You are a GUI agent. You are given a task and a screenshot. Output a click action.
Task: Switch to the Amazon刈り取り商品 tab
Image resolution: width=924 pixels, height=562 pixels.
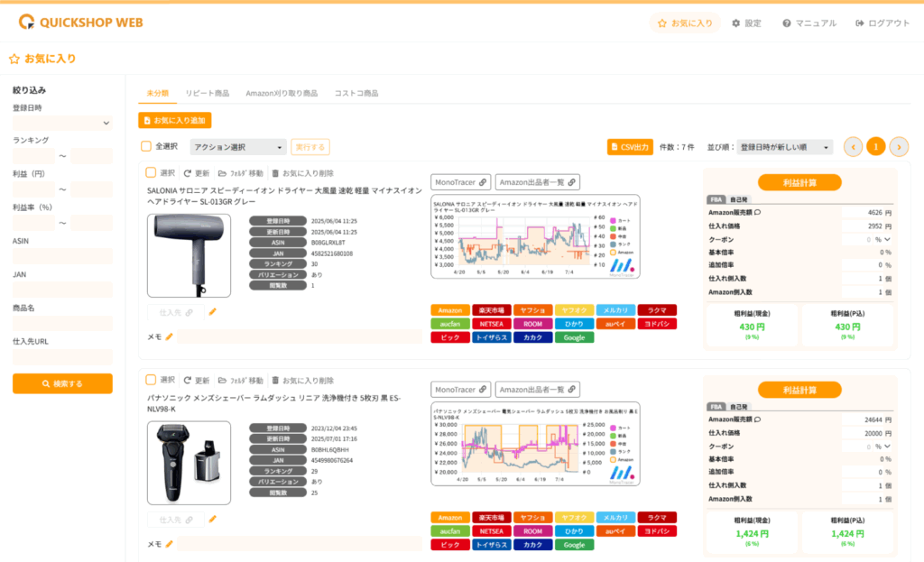(x=282, y=93)
